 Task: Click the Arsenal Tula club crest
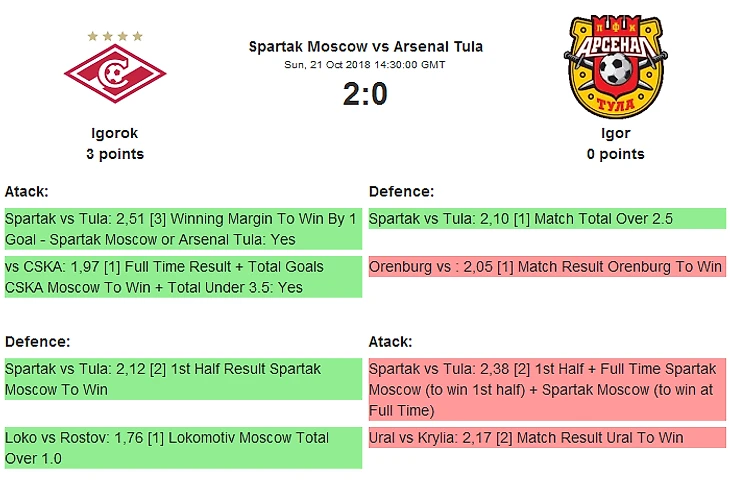pyautogui.click(x=616, y=66)
